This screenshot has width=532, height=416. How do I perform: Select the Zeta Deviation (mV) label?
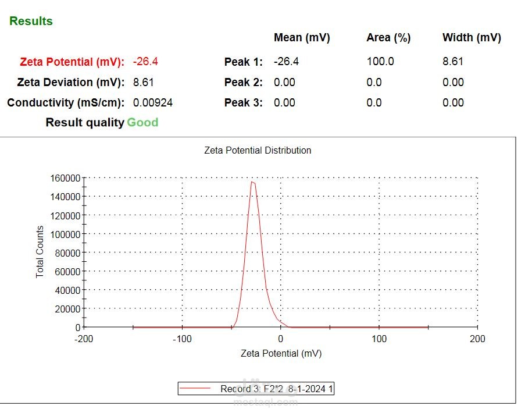tap(72, 82)
